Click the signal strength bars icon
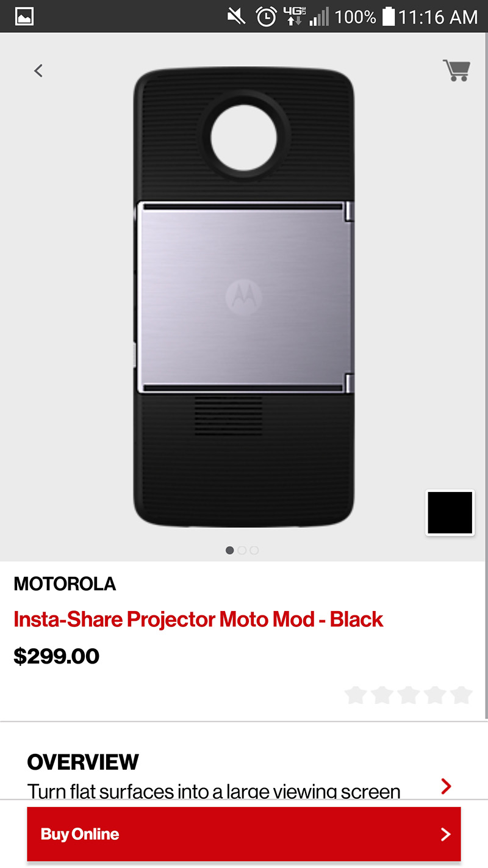Viewport: 488px width, 868px height. [x=318, y=16]
